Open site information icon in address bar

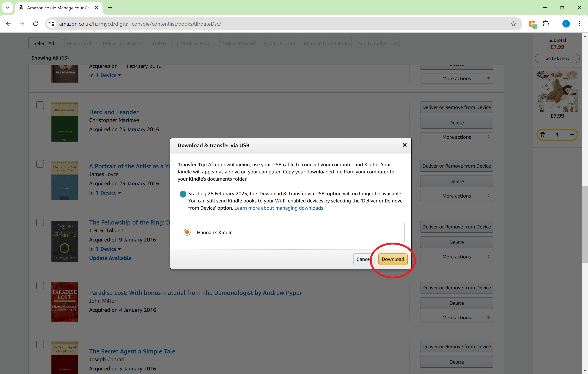pos(52,24)
